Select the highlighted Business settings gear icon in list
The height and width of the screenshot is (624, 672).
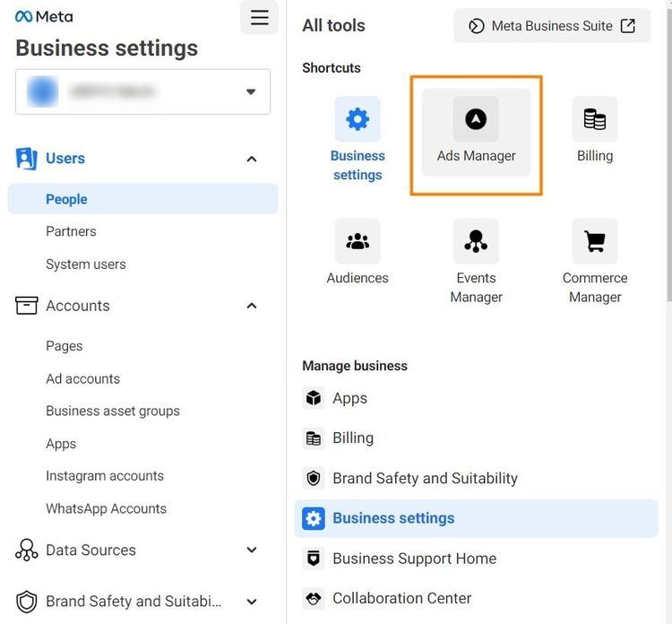coord(314,518)
